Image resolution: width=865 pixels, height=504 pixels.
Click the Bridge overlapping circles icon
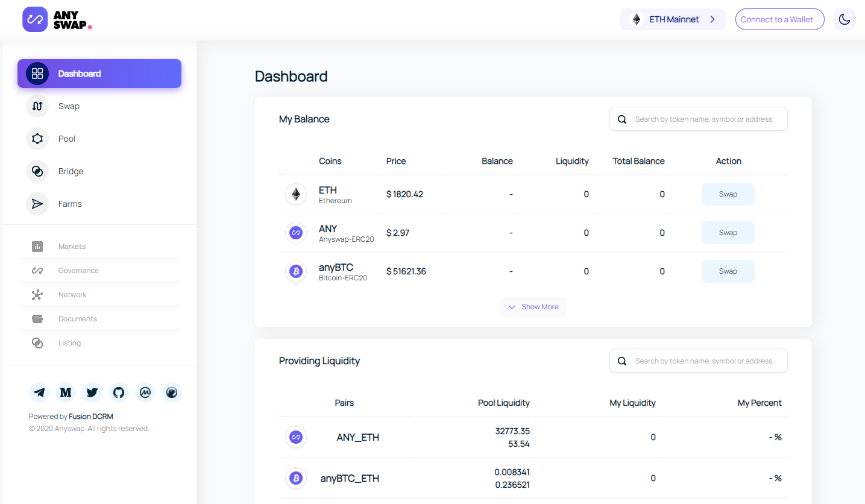37,171
